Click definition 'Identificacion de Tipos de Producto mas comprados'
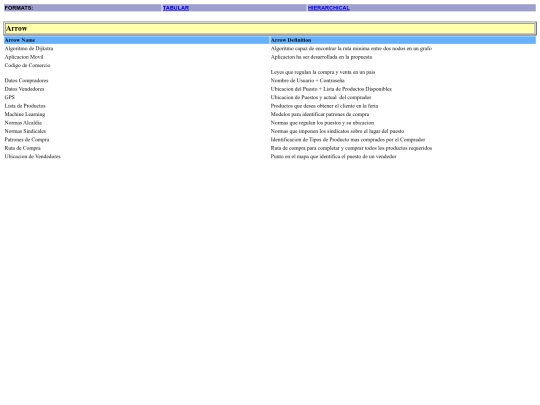 point(348,140)
